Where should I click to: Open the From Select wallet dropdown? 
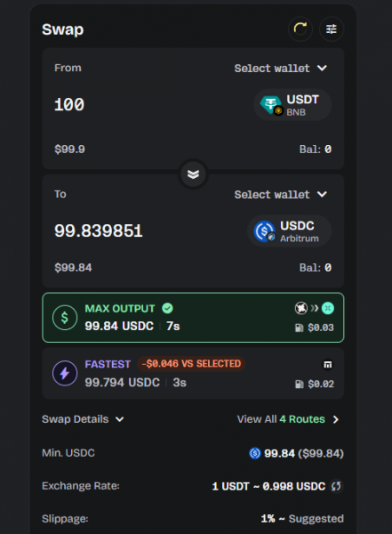(x=281, y=69)
